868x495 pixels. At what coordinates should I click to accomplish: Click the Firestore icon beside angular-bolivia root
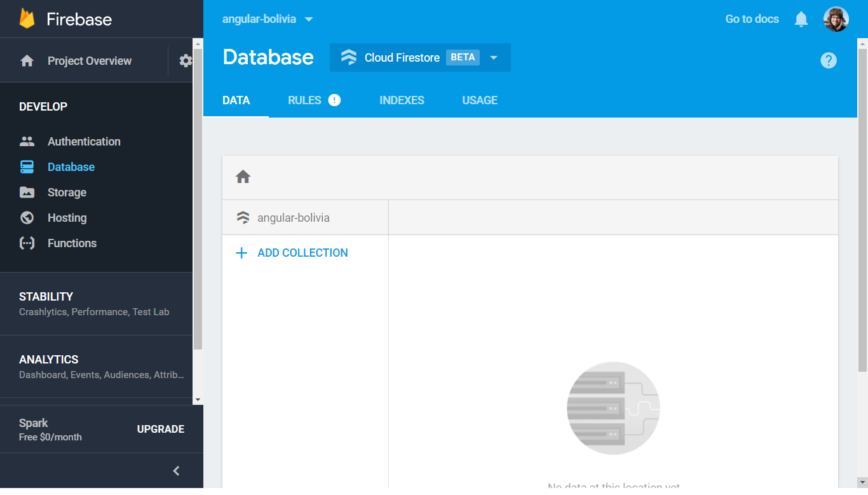tap(243, 218)
